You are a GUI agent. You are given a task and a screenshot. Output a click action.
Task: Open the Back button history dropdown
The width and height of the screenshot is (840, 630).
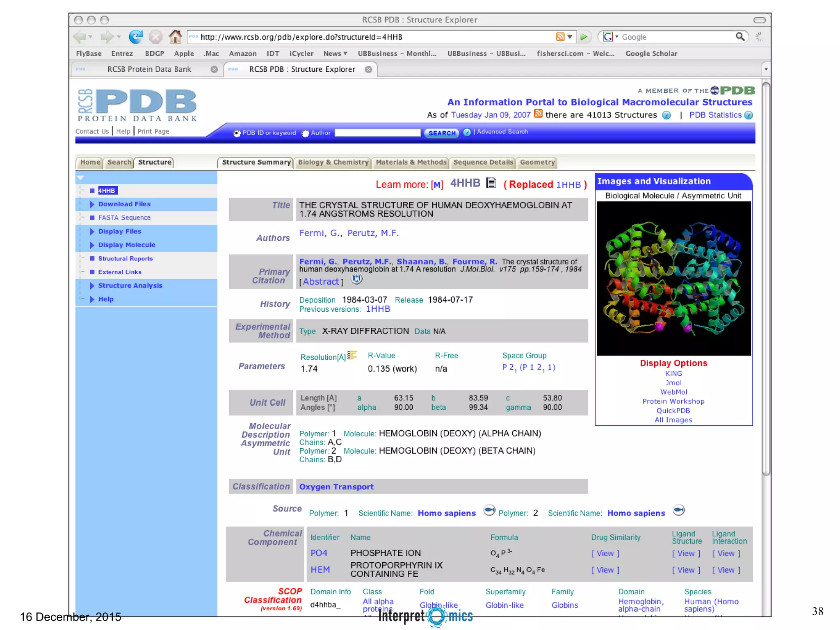tap(90, 37)
